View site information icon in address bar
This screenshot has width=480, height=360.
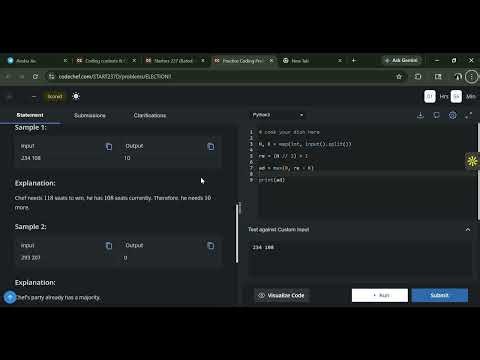pos(52,77)
